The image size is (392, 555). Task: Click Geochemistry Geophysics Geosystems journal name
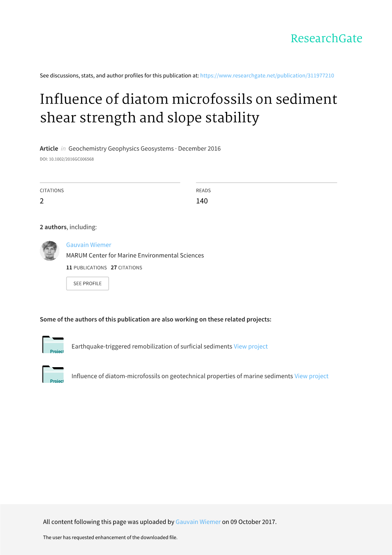[x=121, y=148]
